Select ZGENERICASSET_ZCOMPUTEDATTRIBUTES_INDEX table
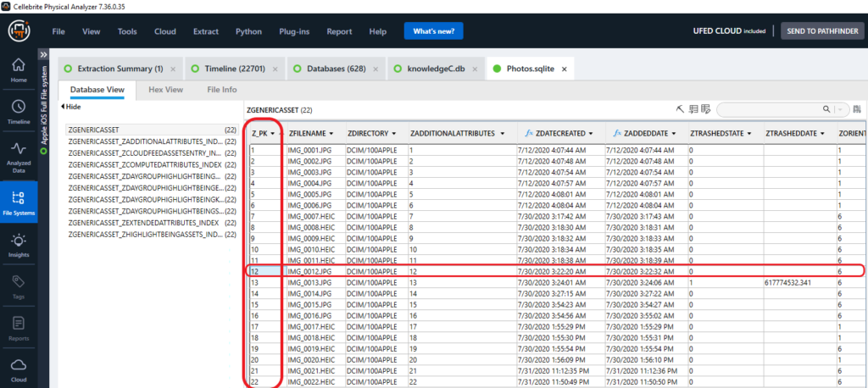 [153, 165]
